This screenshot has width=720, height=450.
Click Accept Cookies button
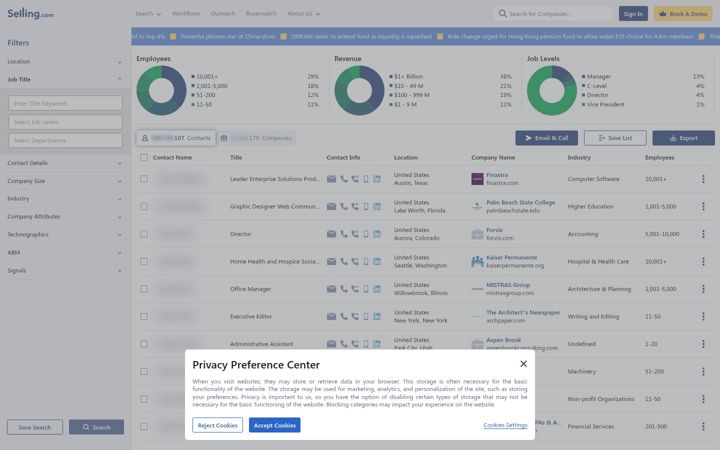(x=275, y=425)
